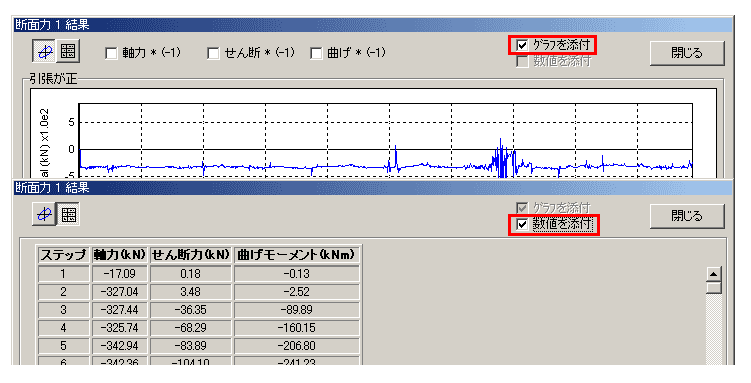Image resolution: width=751 pixels, height=383 pixels.
Task: Select axial force cell -17.09
Action: (x=120, y=274)
